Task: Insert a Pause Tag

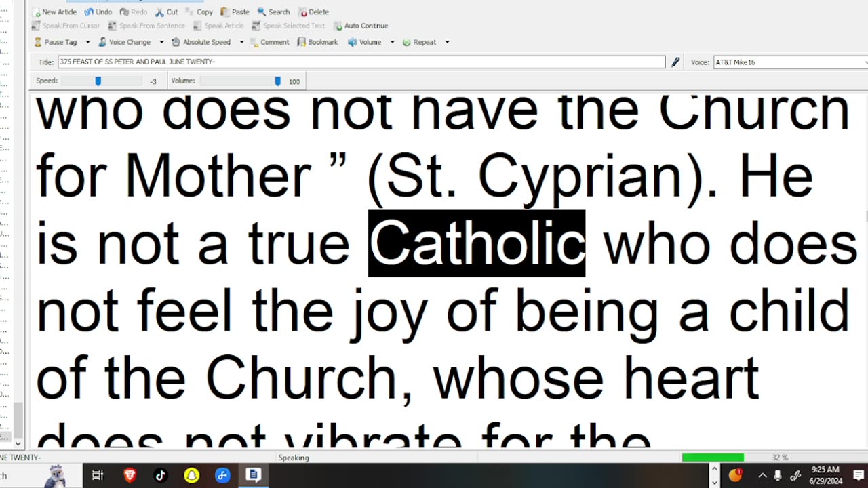Action: click(56, 42)
